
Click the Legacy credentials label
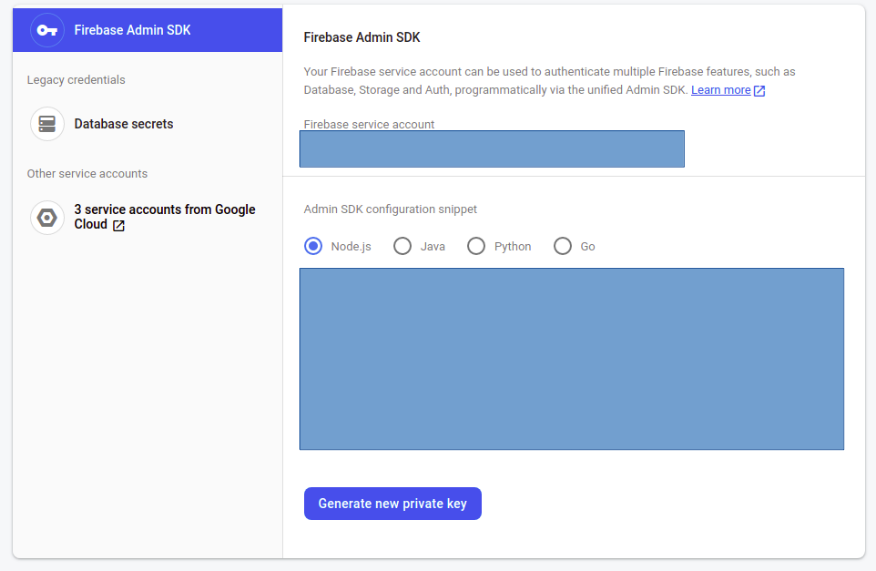coord(76,80)
